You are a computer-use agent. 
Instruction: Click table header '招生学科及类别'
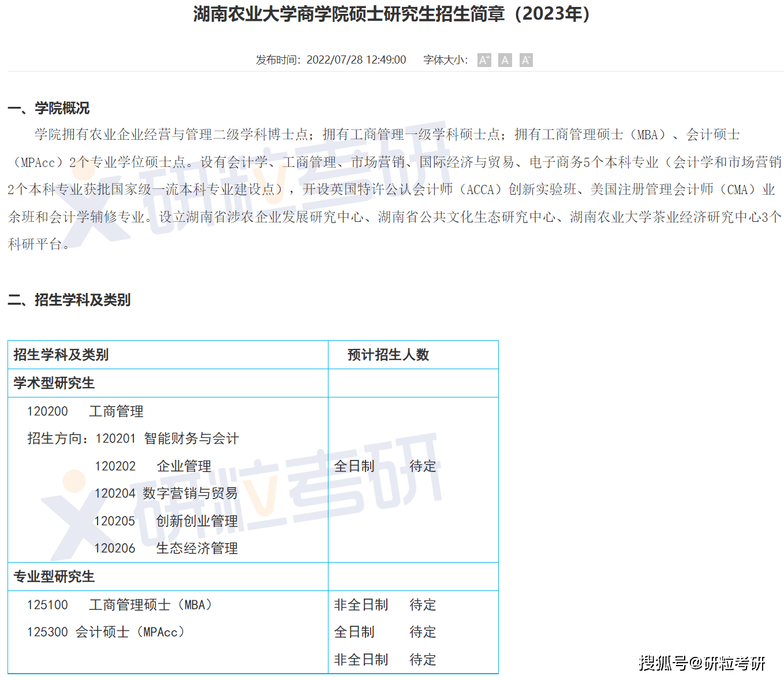(61, 355)
